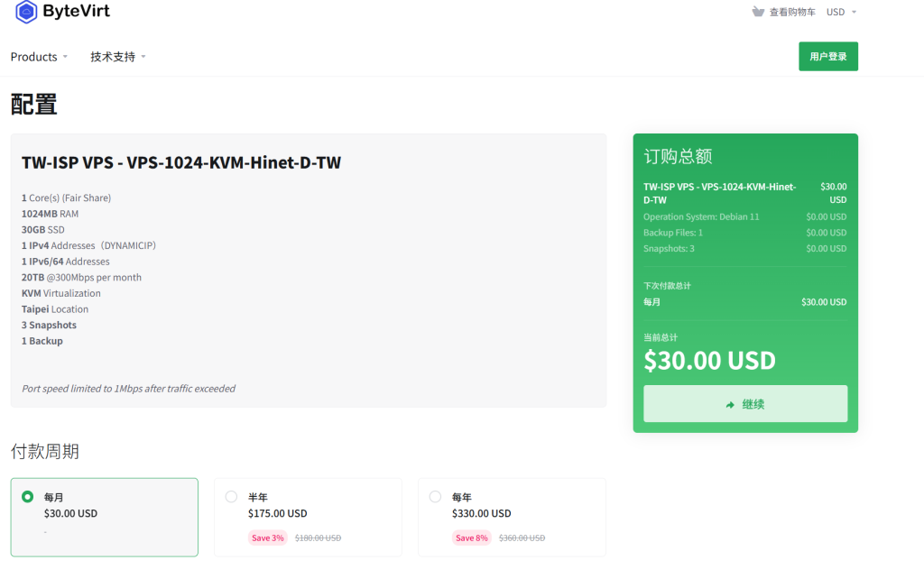This screenshot has height=588, width=924.
Task: Expand the Products menu
Action: [x=39, y=57]
